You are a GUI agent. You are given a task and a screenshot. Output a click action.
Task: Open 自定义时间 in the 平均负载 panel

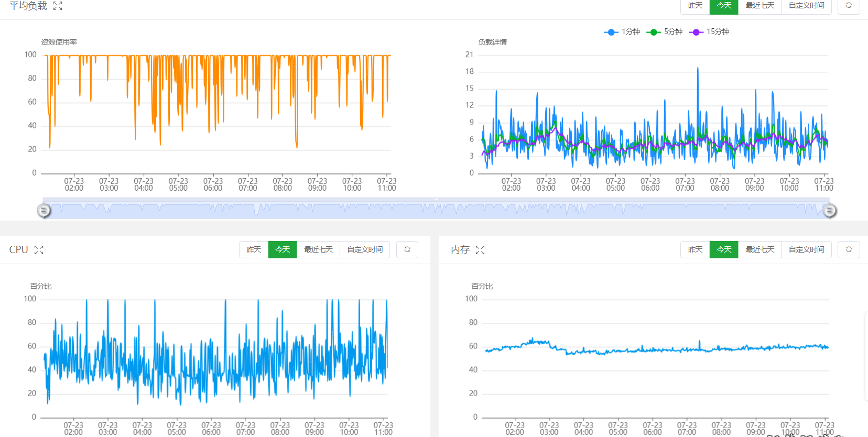coord(806,5)
